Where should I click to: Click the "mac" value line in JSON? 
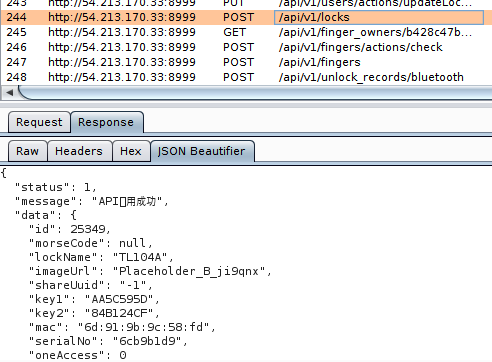pos(122,327)
